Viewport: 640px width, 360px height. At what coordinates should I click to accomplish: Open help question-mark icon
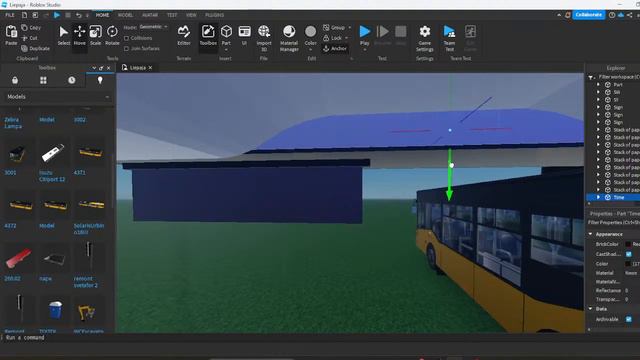[612, 15]
